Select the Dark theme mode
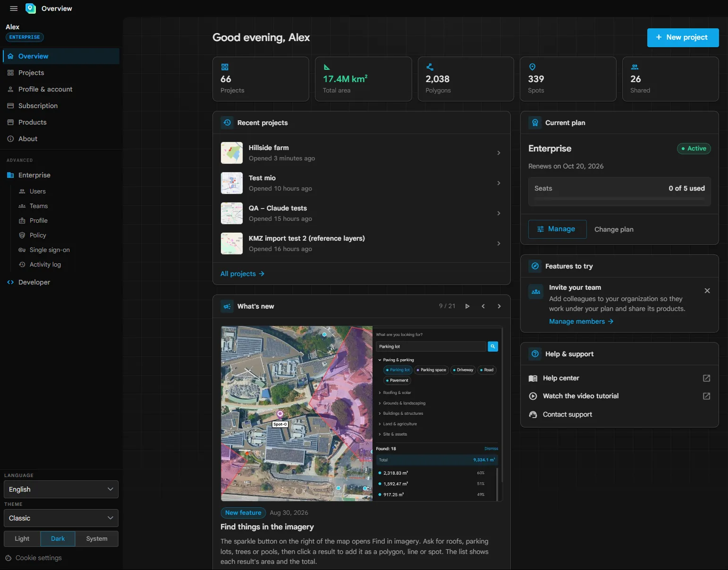The height and width of the screenshot is (570, 728). coord(58,539)
